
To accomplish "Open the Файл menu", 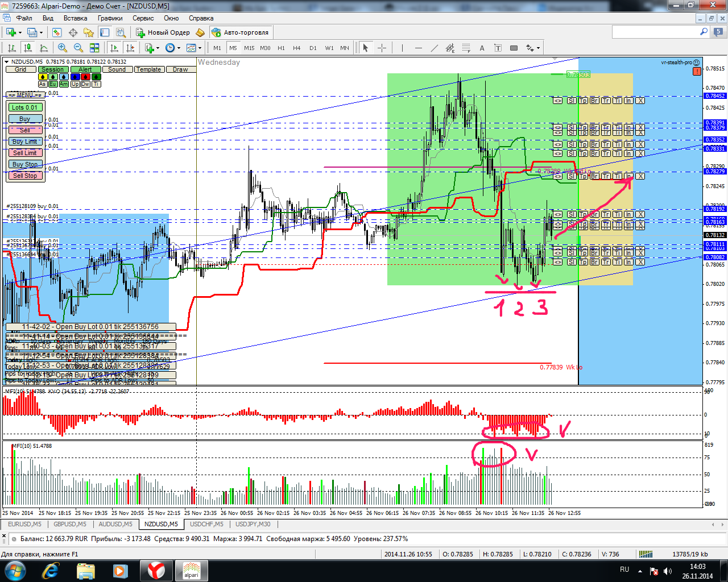I will click(24, 18).
